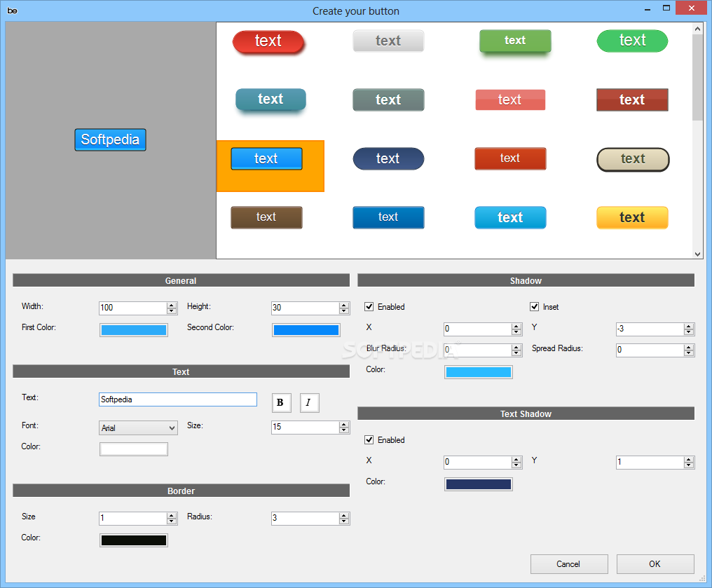Increase Shadow X with up arrow
This screenshot has height=588, width=712.
pyautogui.click(x=516, y=327)
